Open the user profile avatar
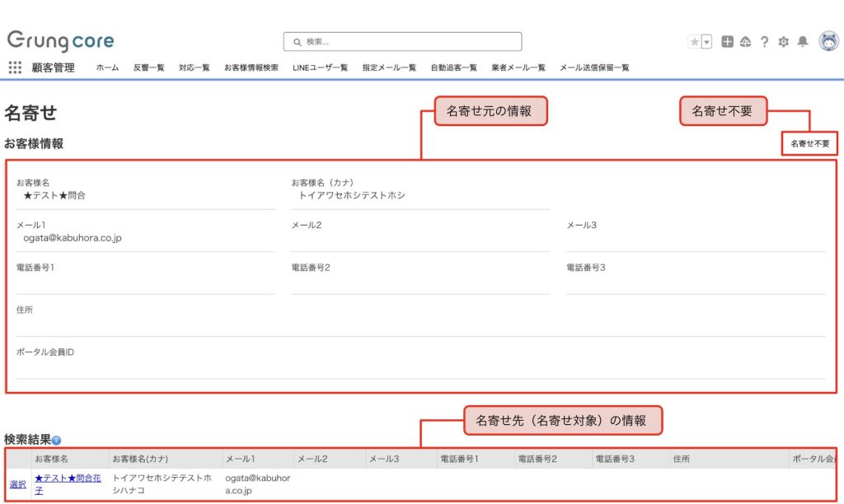The height and width of the screenshot is (504, 844). tap(828, 41)
